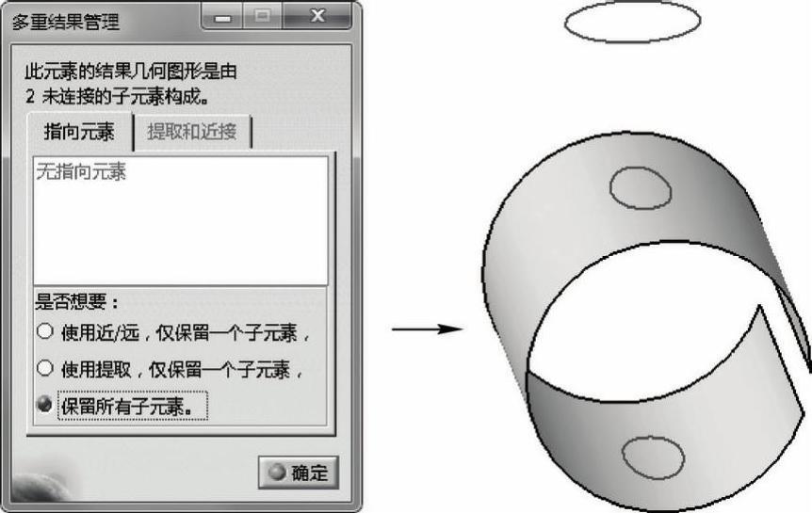Click the arrow pointing toward the model

coord(428,329)
